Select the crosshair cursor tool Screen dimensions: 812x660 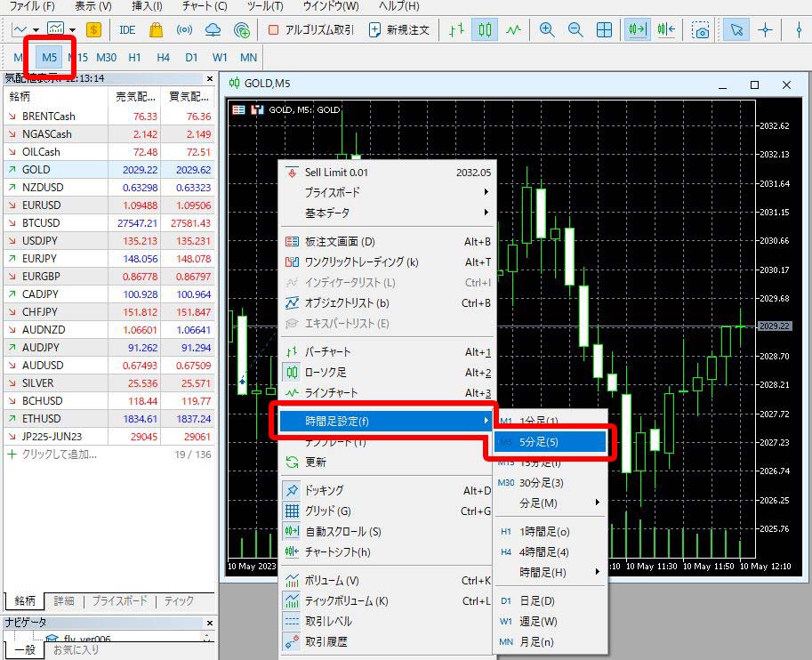[x=765, y=29]
